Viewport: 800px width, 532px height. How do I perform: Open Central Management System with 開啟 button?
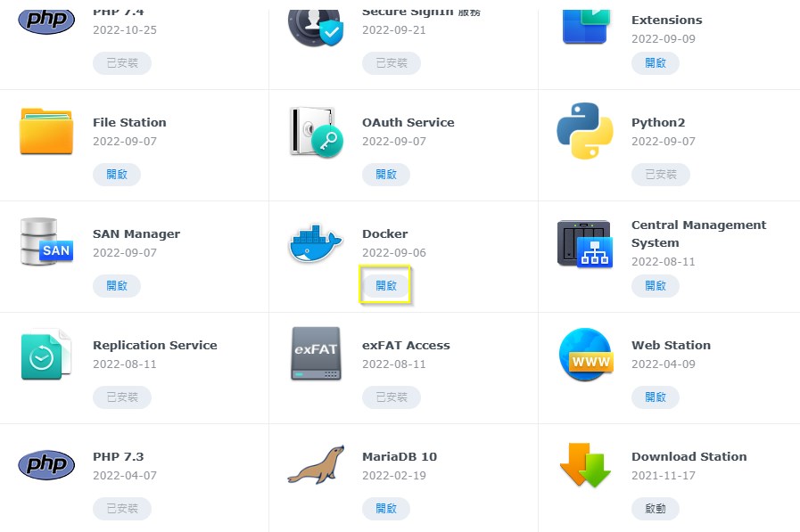point(656,285)
